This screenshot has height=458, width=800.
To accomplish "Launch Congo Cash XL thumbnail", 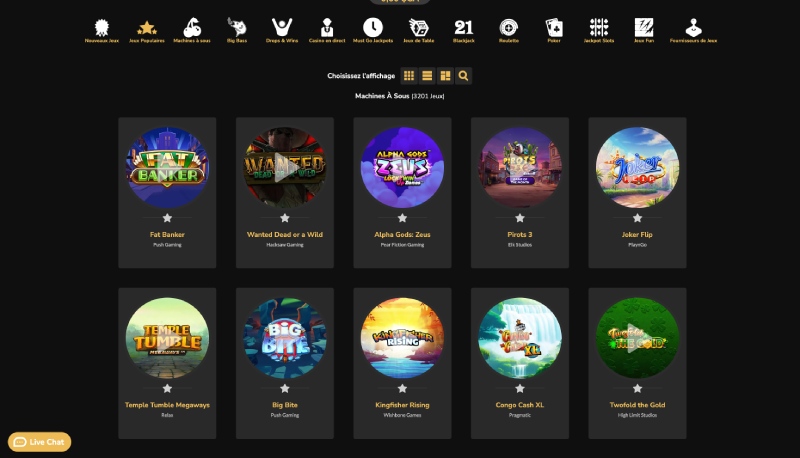I will [520, 338].
